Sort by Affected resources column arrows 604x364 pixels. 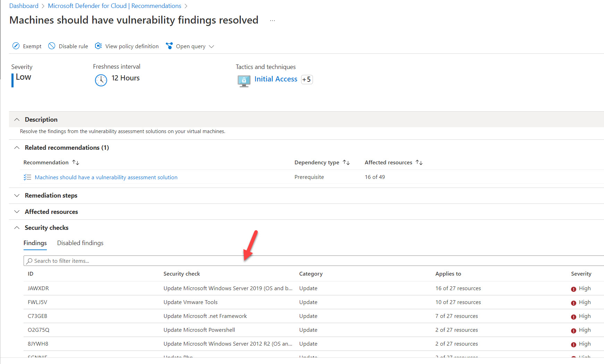click(419, 163)
